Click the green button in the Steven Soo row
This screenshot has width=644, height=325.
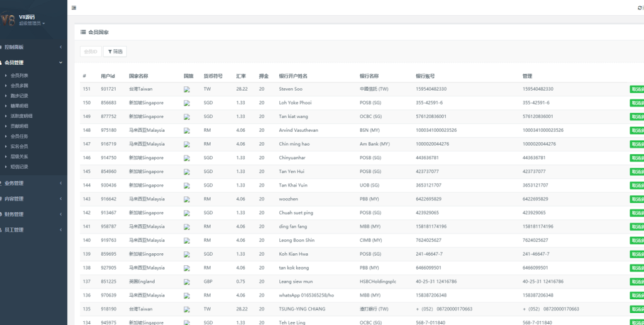tap(636, 89)
